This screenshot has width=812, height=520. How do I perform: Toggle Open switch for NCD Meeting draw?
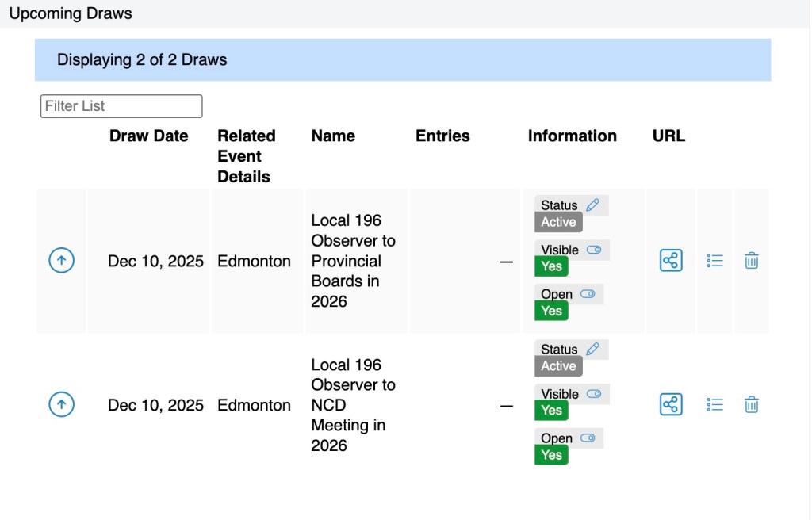[588, 438]
